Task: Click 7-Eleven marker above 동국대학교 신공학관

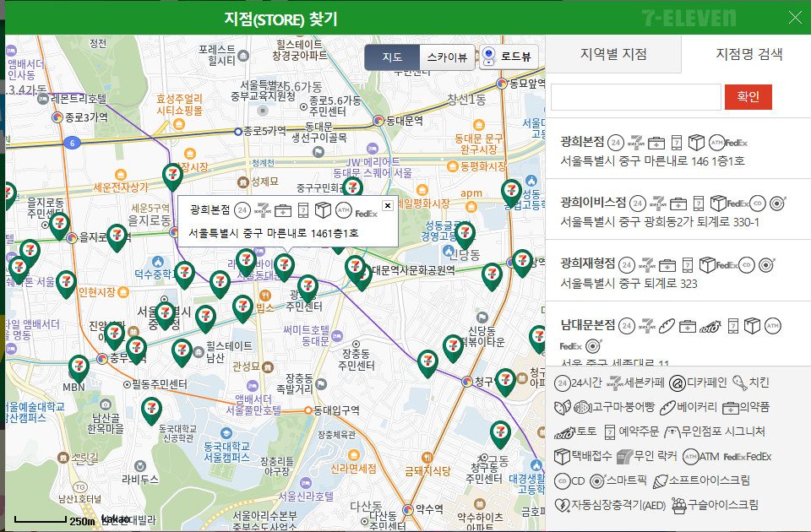Action: click(151, 410)
